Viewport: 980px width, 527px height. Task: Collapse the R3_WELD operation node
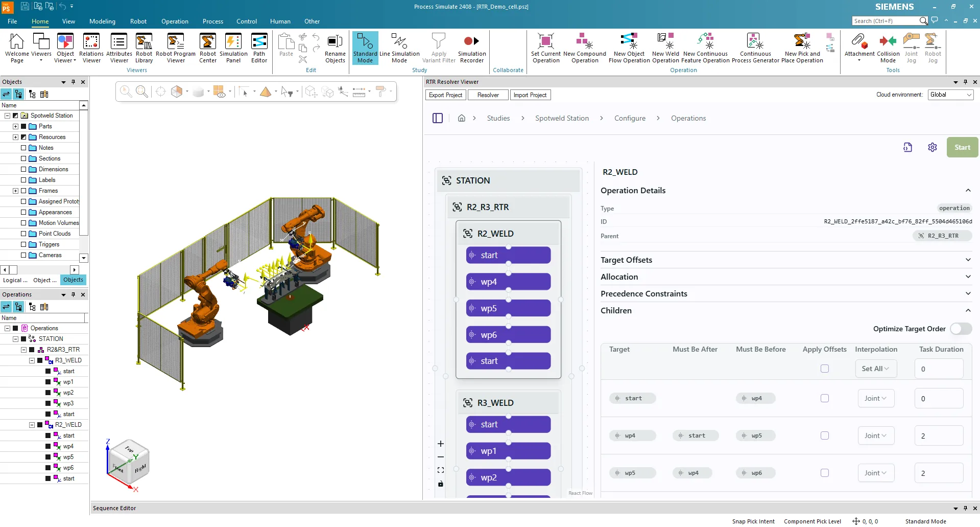[x=32, y=360]
